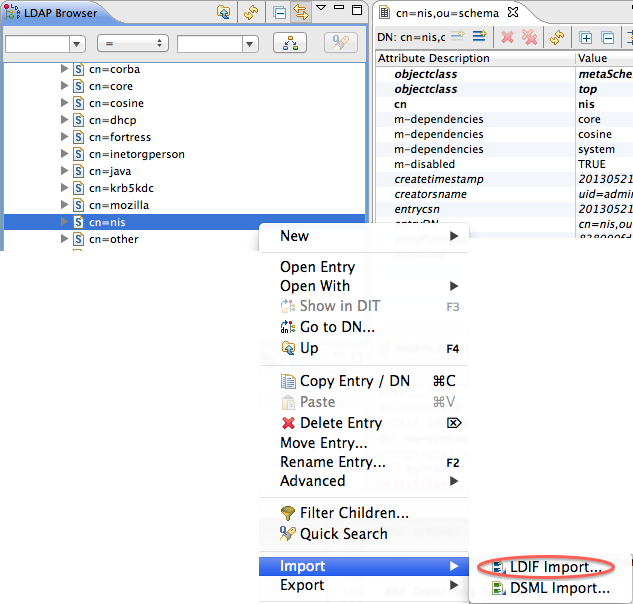Click the Collapse All icon in LDAP Browser

279,13
